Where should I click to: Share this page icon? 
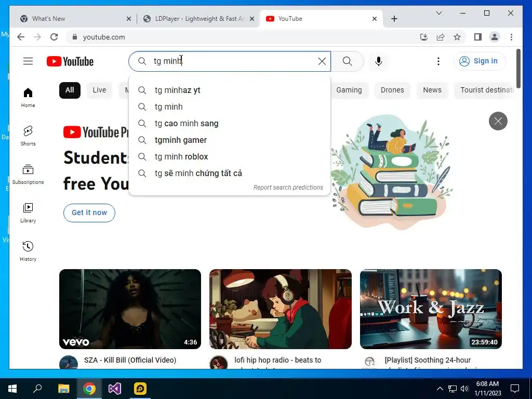pos(441,37)
